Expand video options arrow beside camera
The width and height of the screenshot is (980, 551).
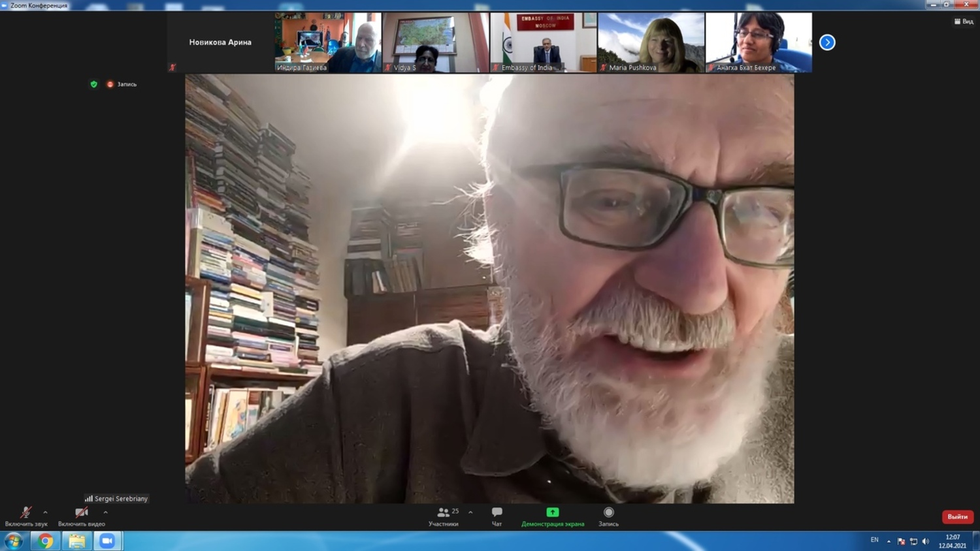(105, 512)
